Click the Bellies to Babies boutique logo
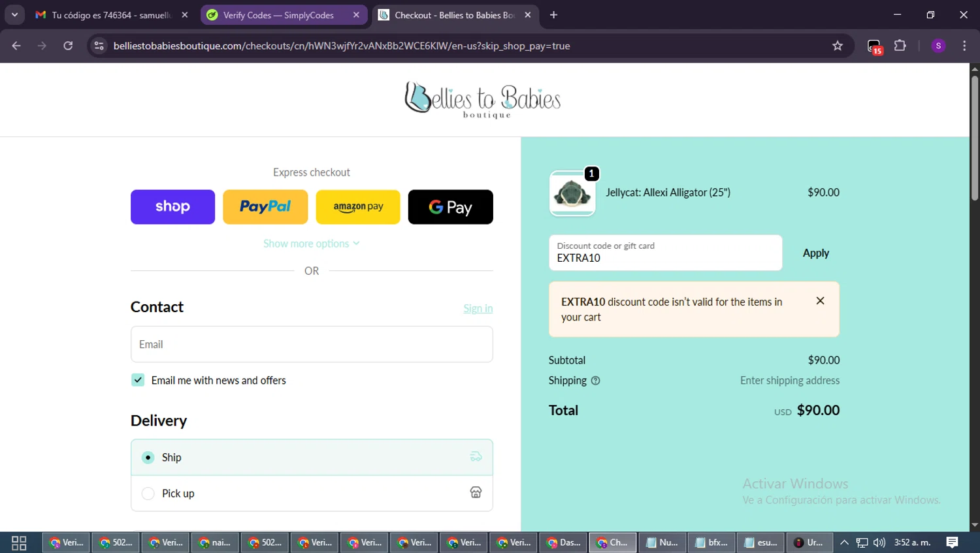980x553 pixels. click(x=483, y=100)
